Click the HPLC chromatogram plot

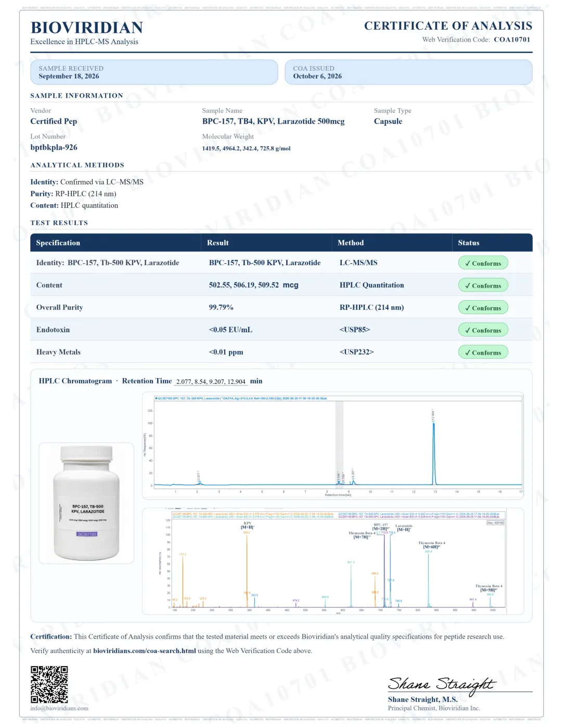point(333,446)
